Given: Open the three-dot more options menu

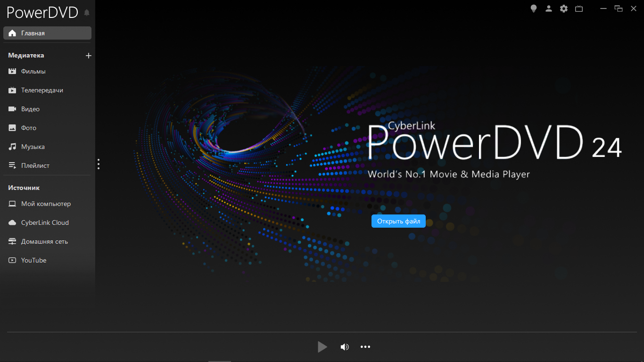Looking at the screenshot, I should click(365, 347).
